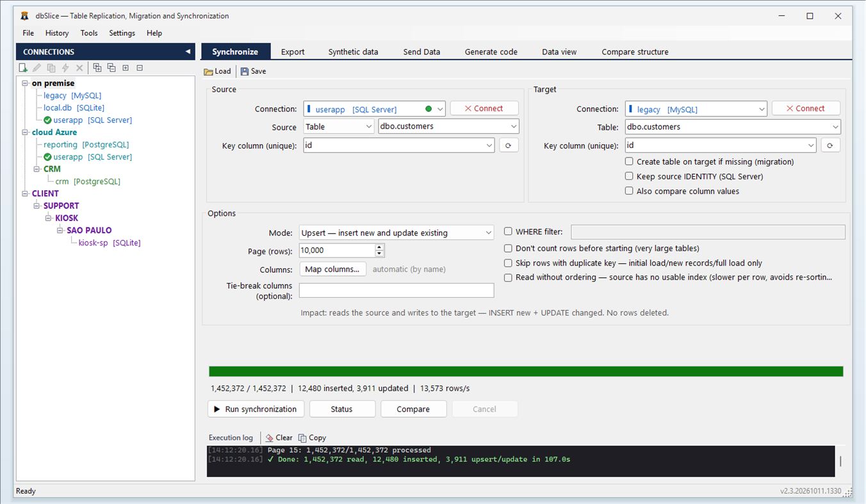The image size is (866, 504).
Task: Check Also compare column values
Action: (x=629, y=191)
